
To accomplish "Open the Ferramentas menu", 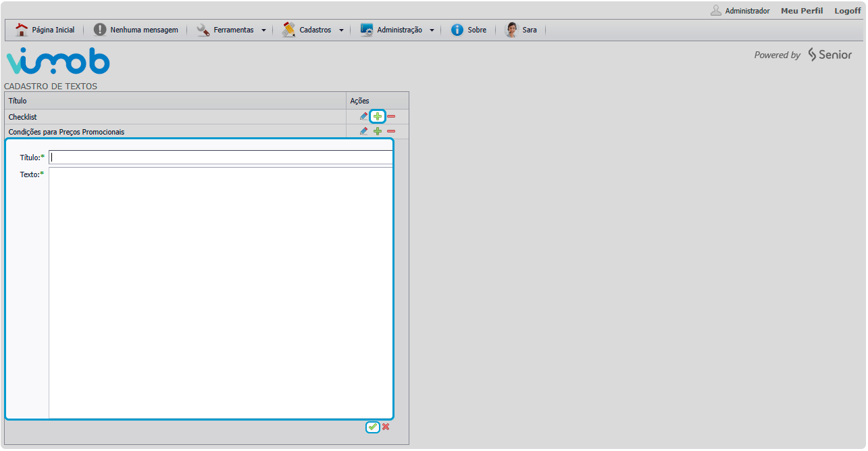I will (234, 30).
